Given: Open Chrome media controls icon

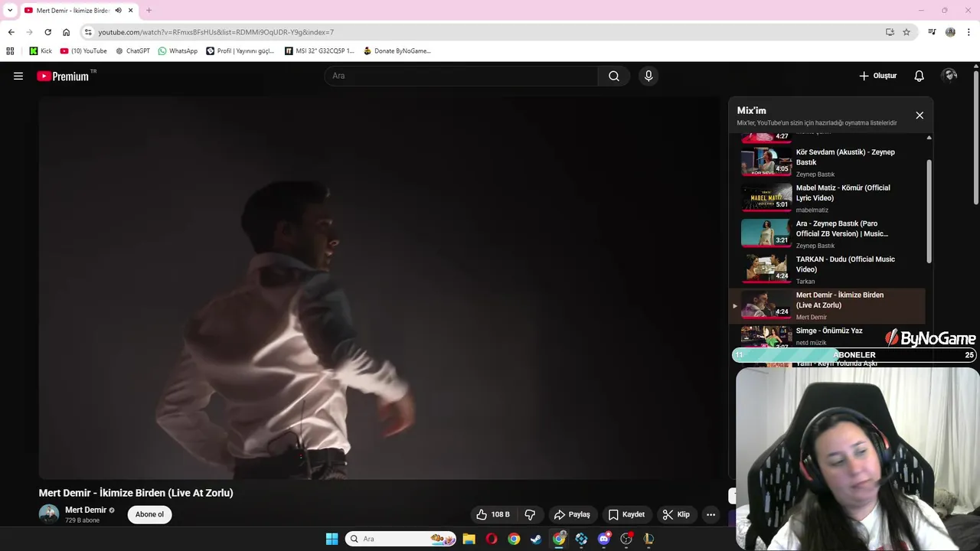Looking at the screenshot, I should 932,32.
